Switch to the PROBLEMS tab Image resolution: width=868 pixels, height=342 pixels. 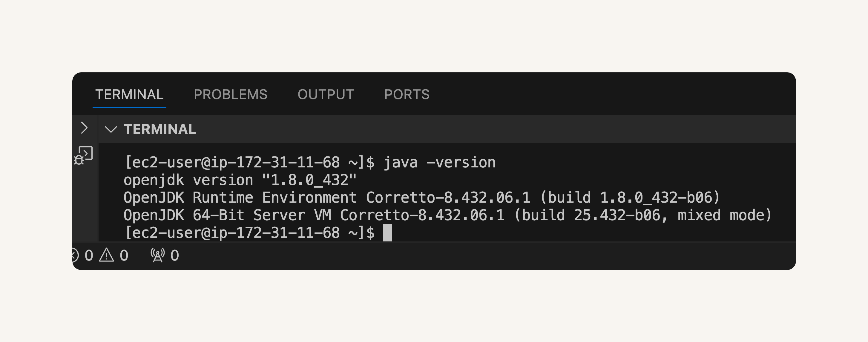231,95
